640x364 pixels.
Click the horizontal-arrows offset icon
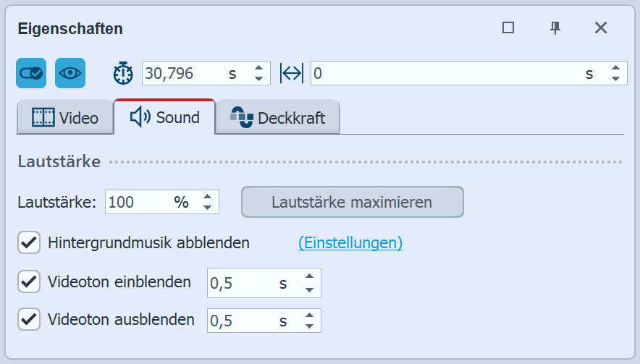[291, 73]
